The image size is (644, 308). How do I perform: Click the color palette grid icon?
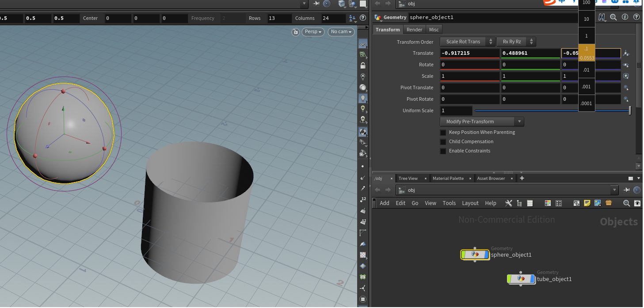pos(548,203)
